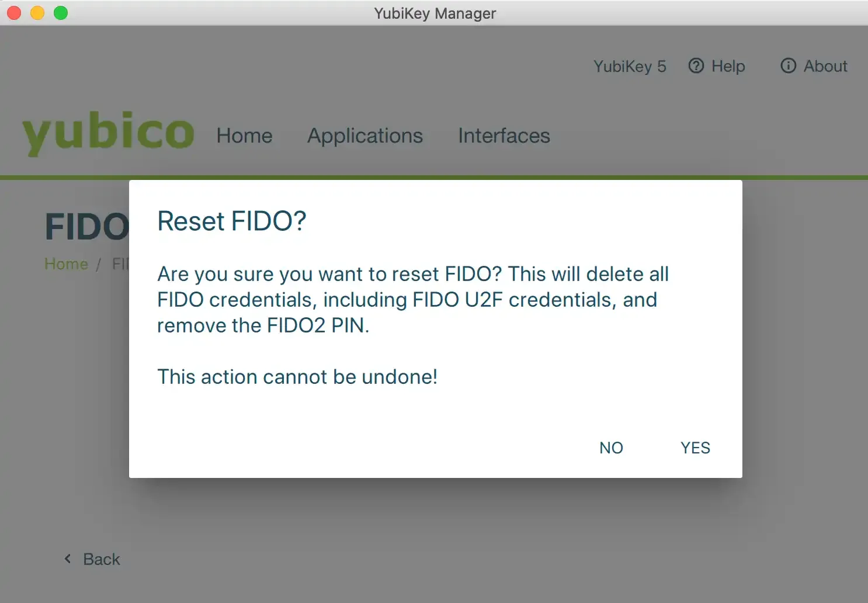Click the YubiKey 5 device label
868x603 pixels.
click(x=630, y=66)
